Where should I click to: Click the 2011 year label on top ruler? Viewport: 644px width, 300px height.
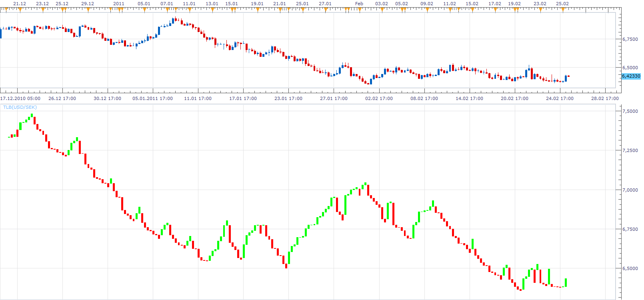click(119, 4)
